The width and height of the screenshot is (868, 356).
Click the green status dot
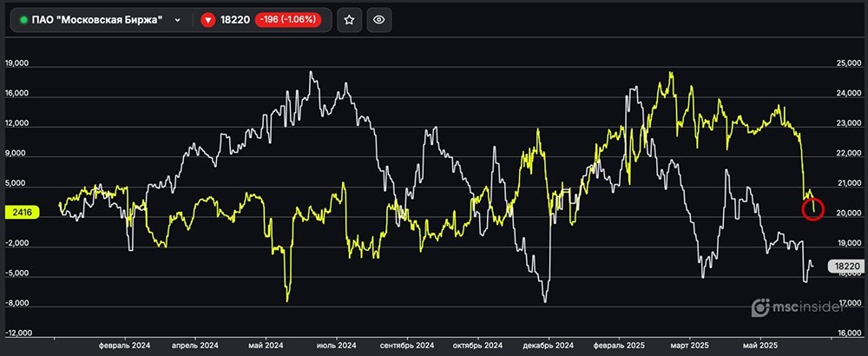[23, 20]
